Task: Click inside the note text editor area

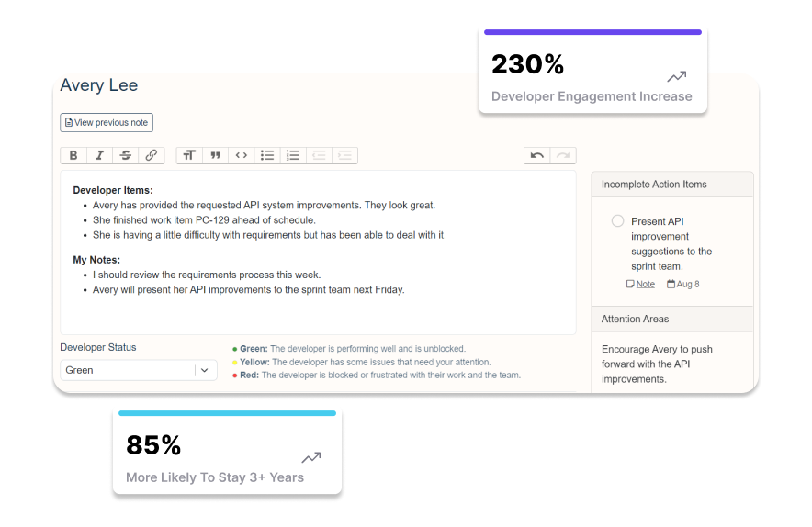Action: coord(318,252)
